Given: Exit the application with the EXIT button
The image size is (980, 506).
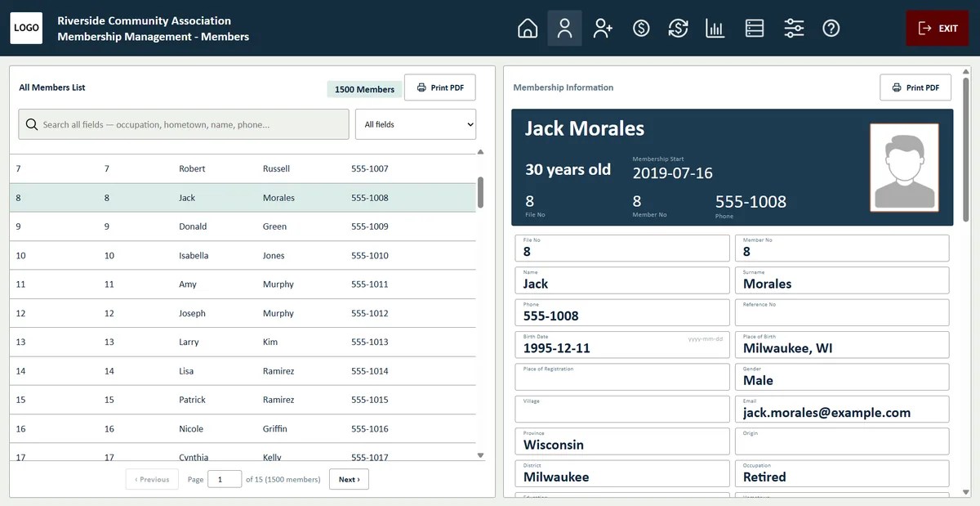Looking at the screenshot, I should (x=938, y=29).
